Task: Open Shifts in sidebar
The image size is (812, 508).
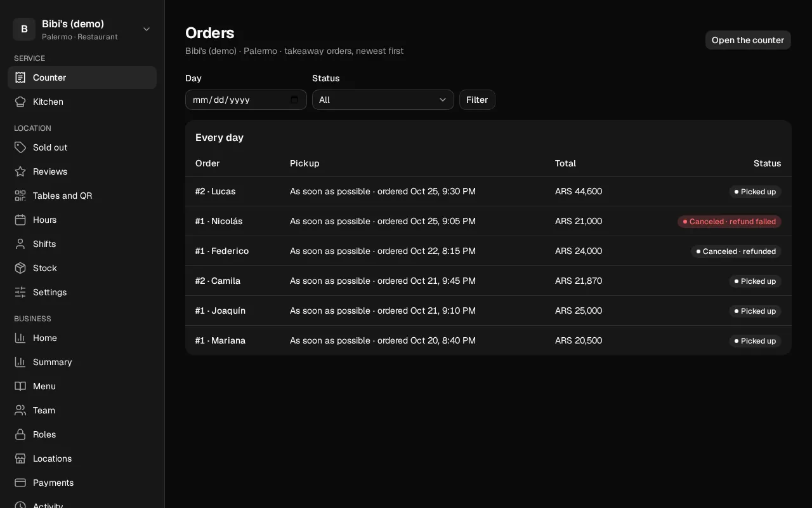Action: (82, 244)
